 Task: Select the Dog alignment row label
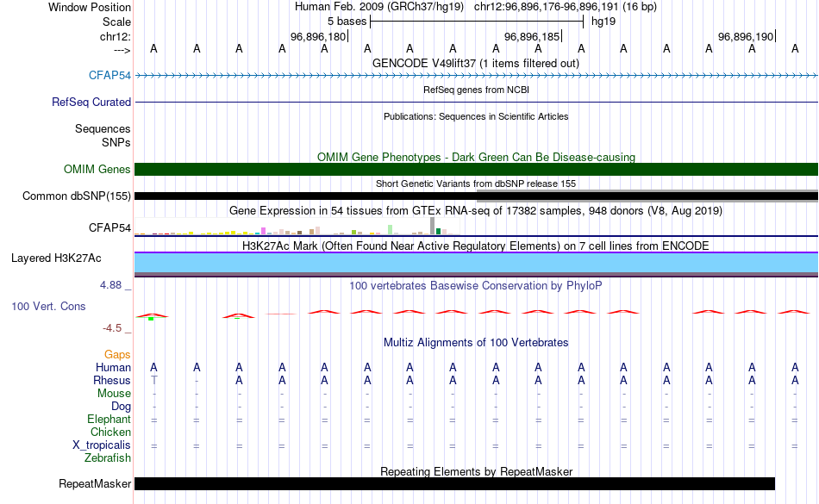pyautogui.click(x=121, y=406)
